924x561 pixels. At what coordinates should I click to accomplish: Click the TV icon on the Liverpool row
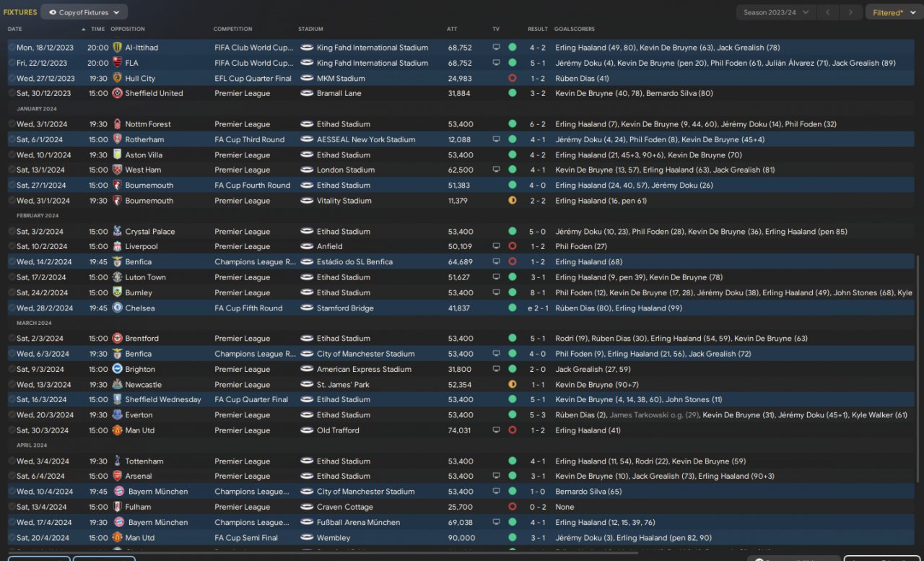496,246
